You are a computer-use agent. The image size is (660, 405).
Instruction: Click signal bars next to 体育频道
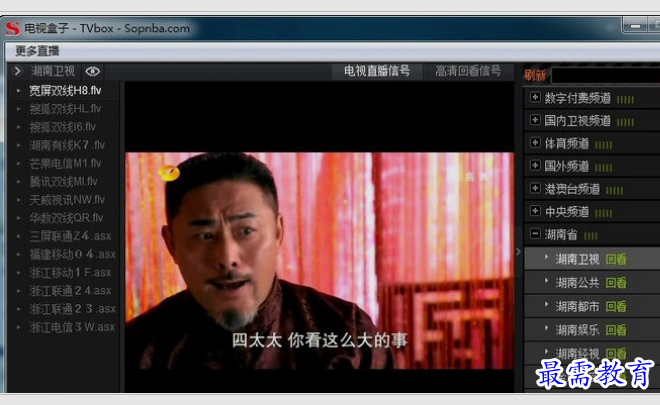click(x=603, y=145)
